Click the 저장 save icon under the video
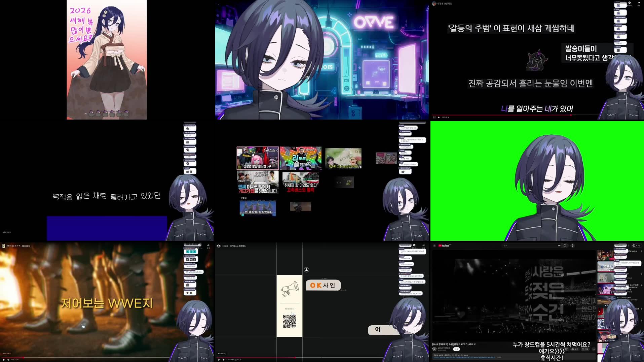Viewport: 644px width, 362px height. tap(584, 349)
